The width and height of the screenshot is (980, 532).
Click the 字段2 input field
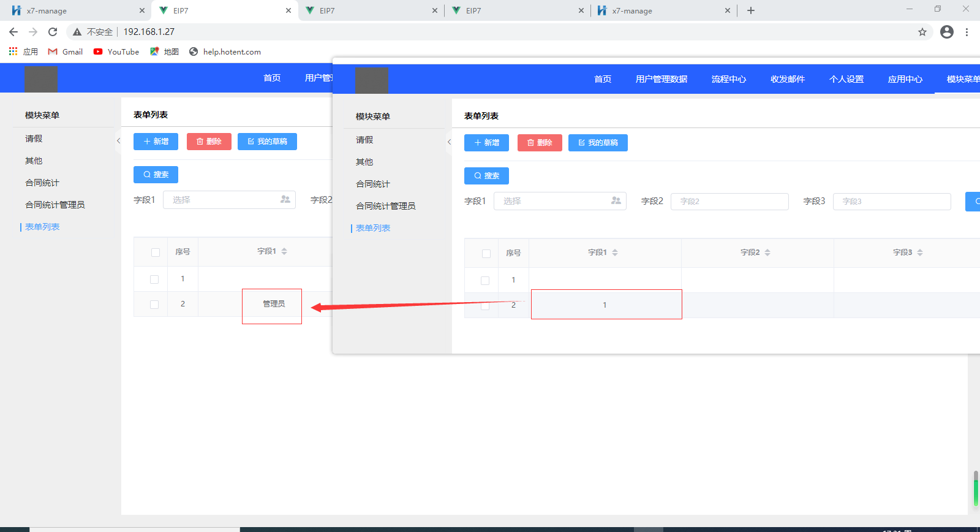tap(729, 202)
